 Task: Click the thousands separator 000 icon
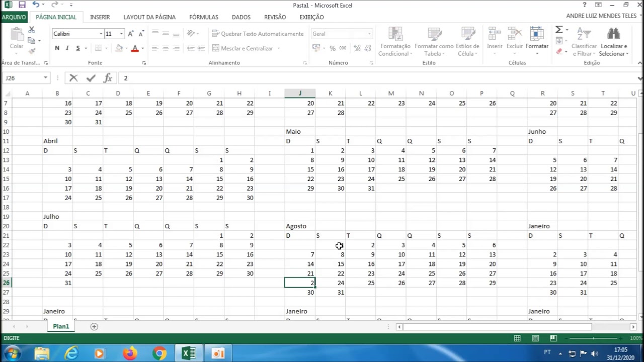tap(343, 48)
